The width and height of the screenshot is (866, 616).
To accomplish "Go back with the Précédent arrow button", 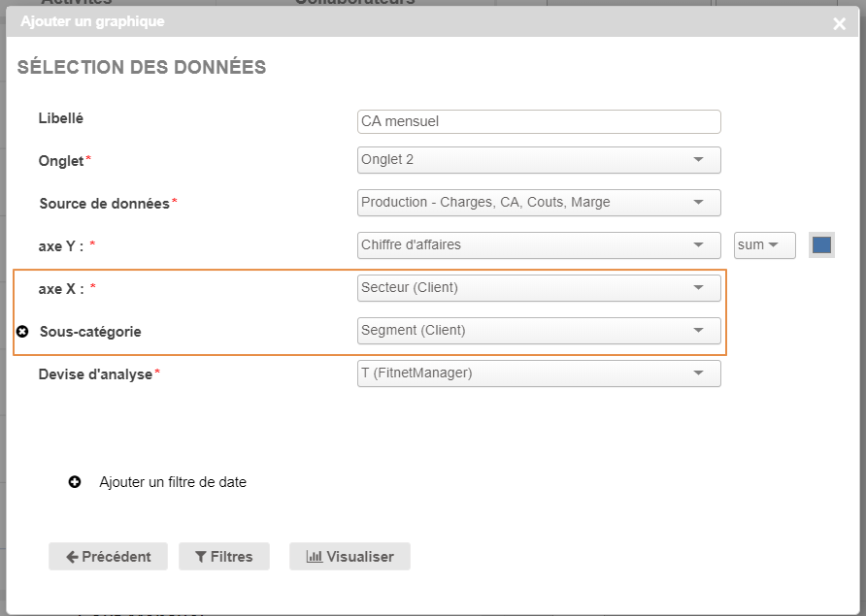I will 108,557.
